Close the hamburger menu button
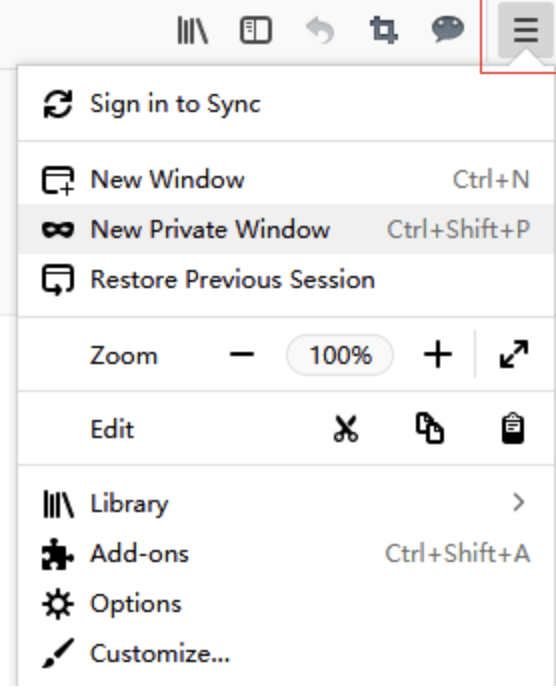Screen dimensions: 556x692 pyautogui.click(x=526, y=30)
